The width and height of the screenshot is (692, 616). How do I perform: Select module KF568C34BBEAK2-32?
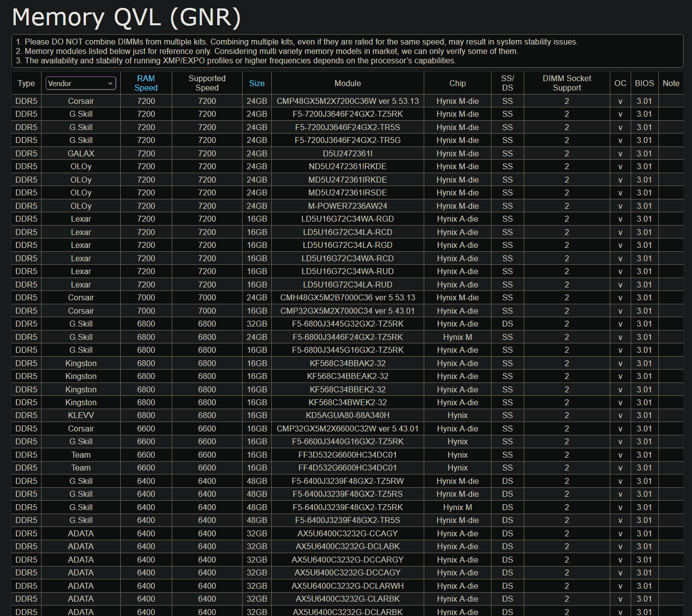coord(347,376)
